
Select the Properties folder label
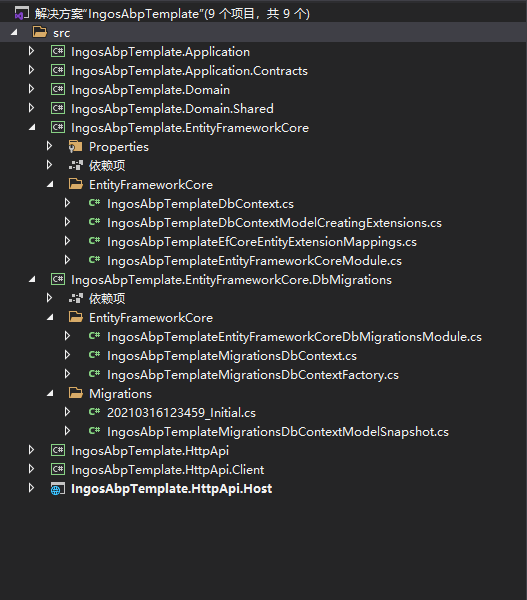coord(119,147)
